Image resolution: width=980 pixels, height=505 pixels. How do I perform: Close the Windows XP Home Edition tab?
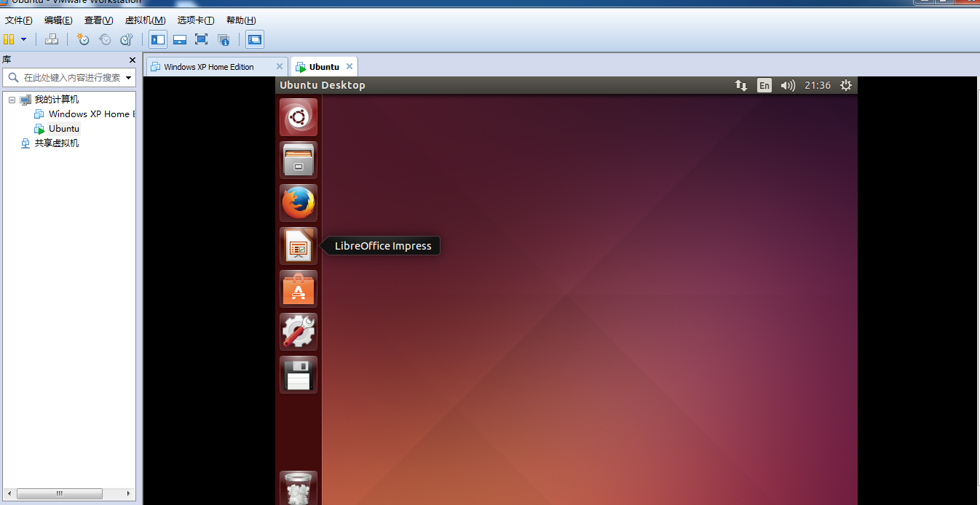point(280,66)
